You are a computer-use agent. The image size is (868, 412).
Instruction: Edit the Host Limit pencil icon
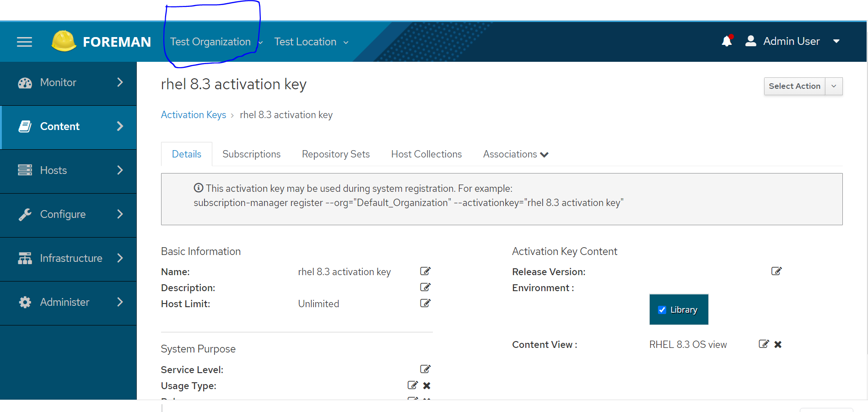click(x=425, y=303)
